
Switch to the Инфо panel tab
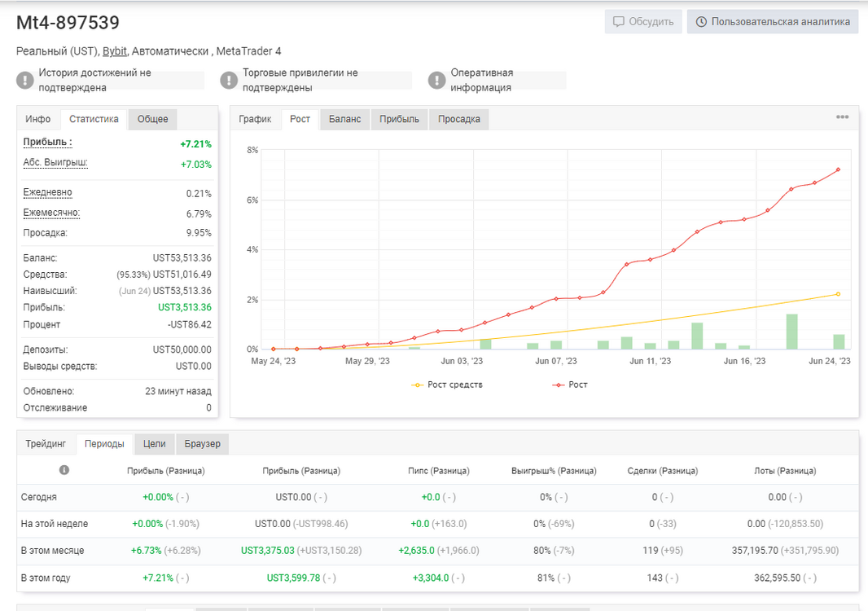[37, 119]
